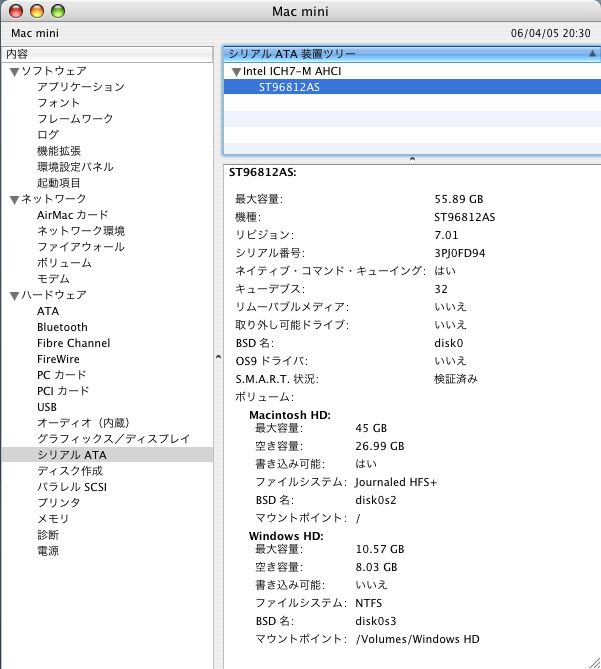Open ログ in the sidebar
The height and width of the screenshot is (669, 601).
pos(48,135)
